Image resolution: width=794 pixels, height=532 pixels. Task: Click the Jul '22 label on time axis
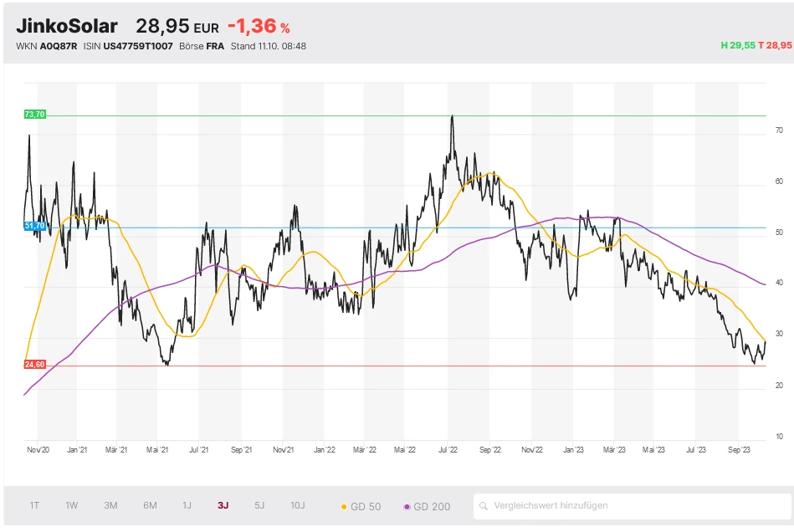point(448,449)
